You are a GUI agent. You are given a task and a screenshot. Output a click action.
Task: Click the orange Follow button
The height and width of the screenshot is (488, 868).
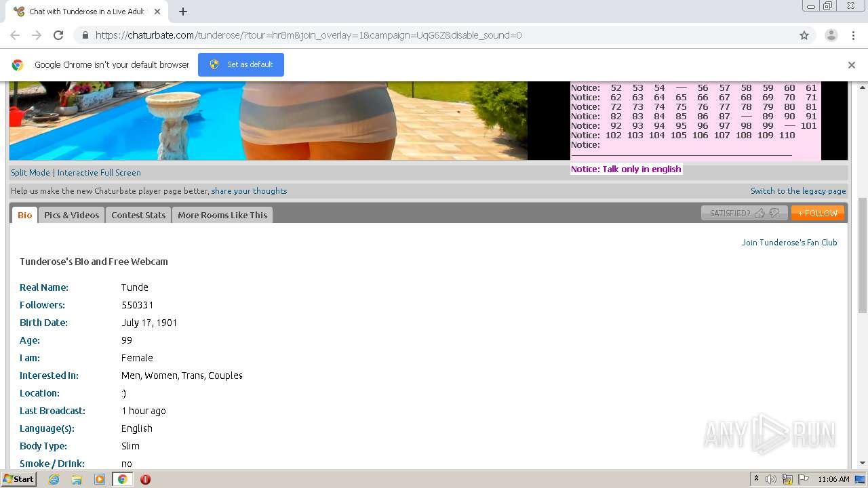(x=818, y=213)
